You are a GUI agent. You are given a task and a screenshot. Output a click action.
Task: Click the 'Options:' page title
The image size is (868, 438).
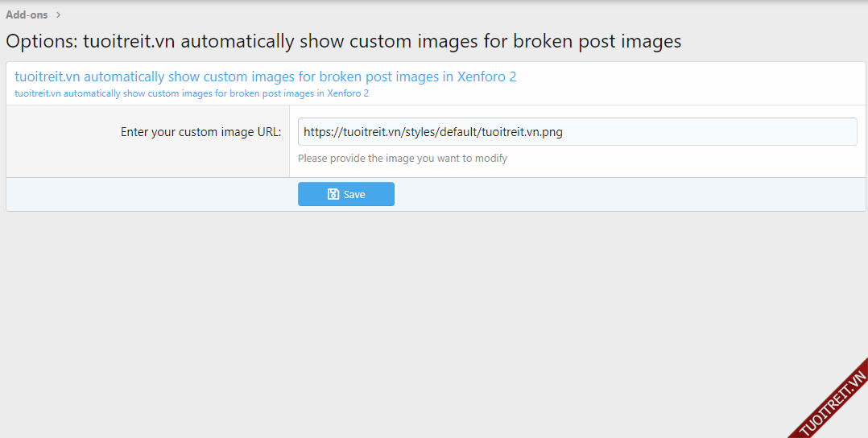click(343, 41)
